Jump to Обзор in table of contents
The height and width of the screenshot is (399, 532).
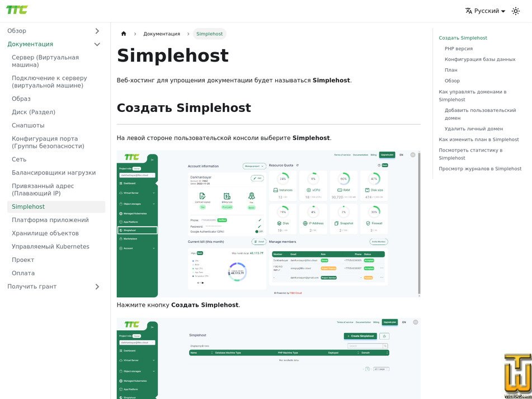[x=452, y=81]
